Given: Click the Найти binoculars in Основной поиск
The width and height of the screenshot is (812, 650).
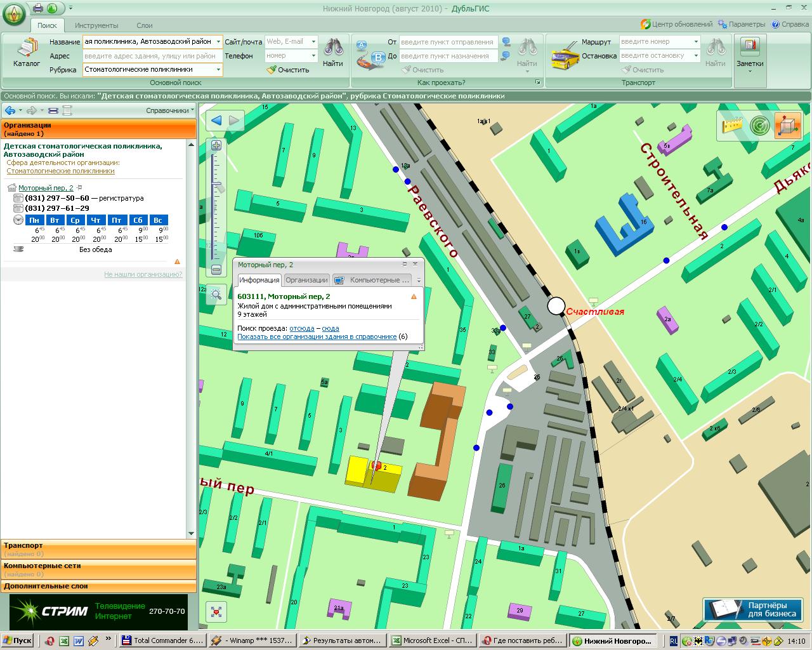Looking at the screenshot, I should [332, 52].
